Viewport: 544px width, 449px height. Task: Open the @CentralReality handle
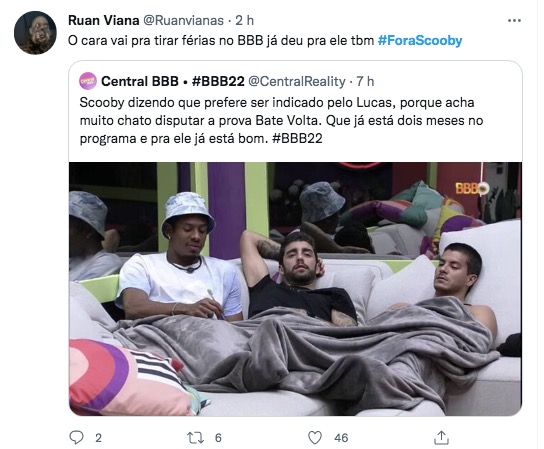pos(297,82)
